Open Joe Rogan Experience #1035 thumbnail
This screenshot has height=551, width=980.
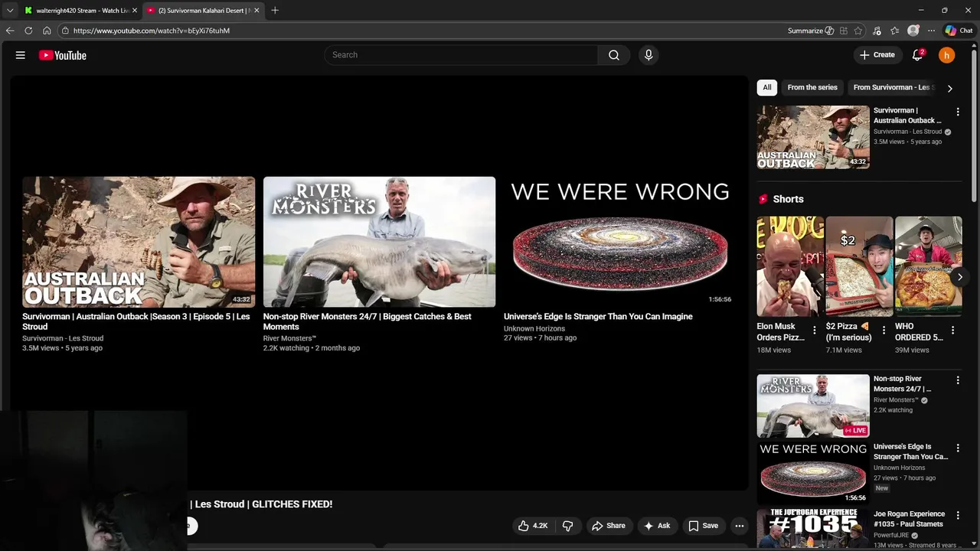tap(813, 530)
